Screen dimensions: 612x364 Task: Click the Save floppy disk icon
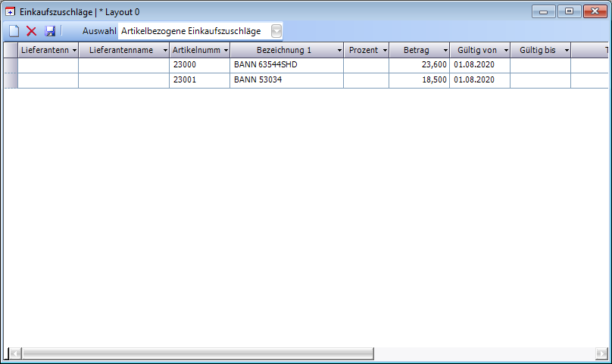(x=50, y=31)
